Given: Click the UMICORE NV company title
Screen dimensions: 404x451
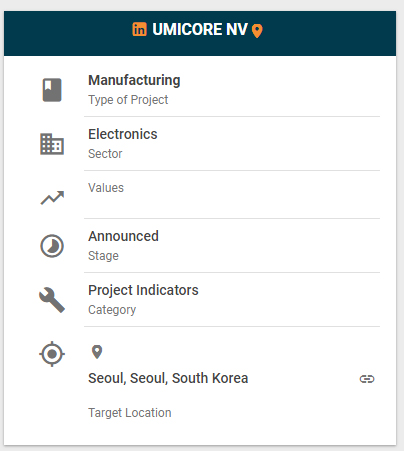Looking at the screenshot, I should (x=200, y=29).
